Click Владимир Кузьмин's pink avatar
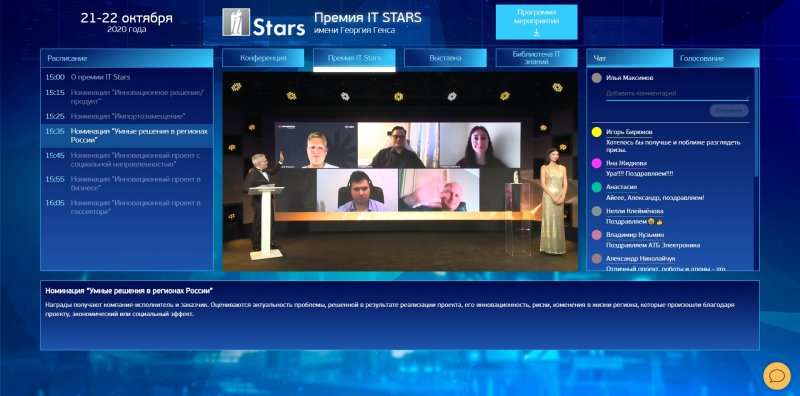The image size is (800, 396). point(596,235)
